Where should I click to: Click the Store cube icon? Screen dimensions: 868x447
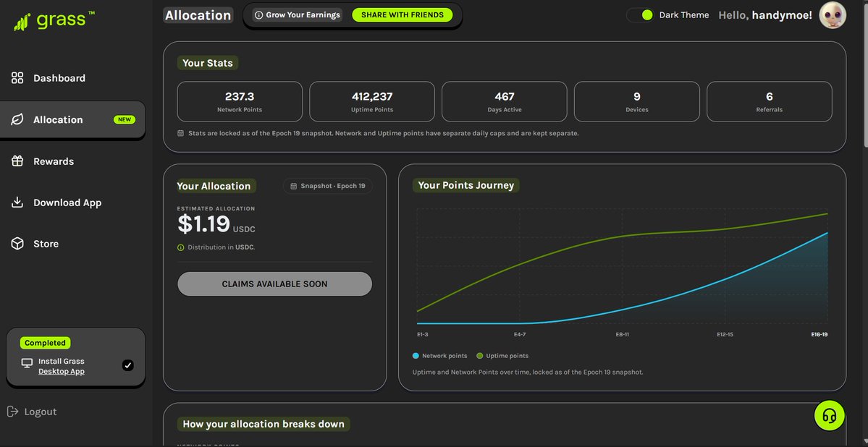17,244
